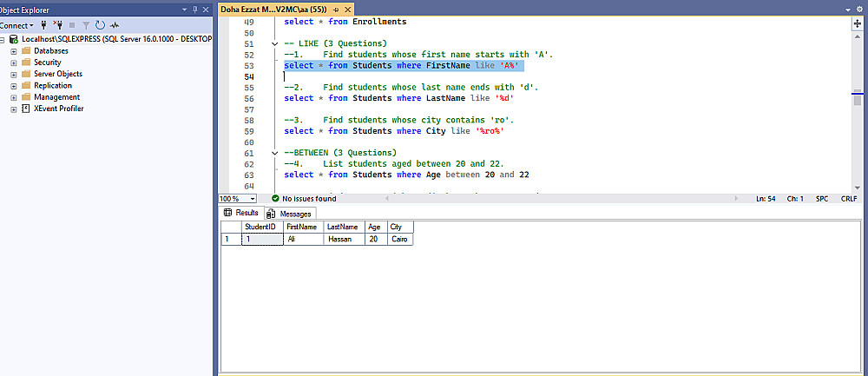Click the FirstName column header
868x376 pixels.
point(303,227)
